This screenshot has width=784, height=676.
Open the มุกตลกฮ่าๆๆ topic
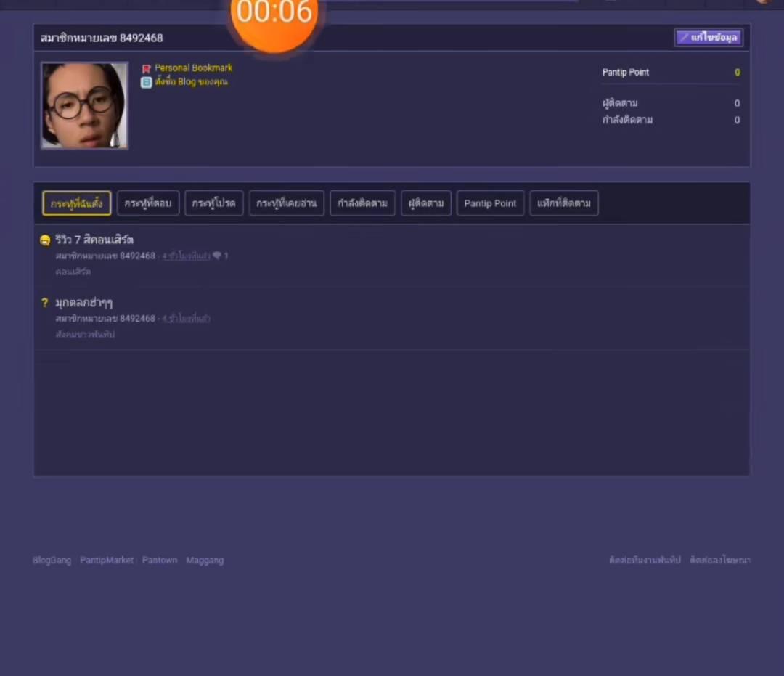[83, 303]
